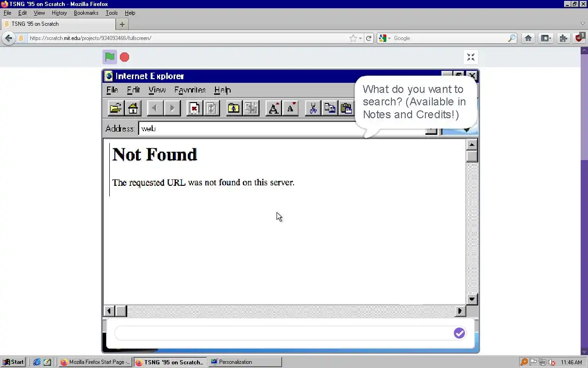
Task: Click the Open folder icon in Internet Explorer toolbar
Action: (116, 108)
